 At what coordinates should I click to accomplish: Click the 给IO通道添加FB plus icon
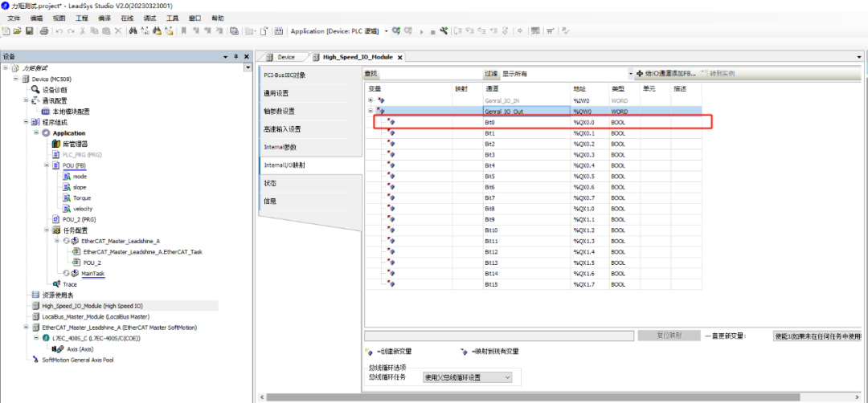(640, 74)
